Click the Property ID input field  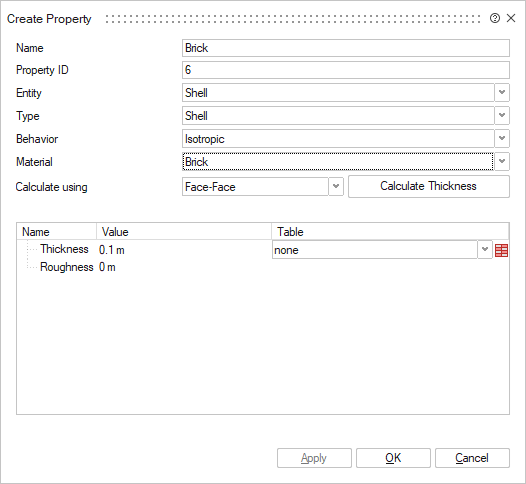[346, 70]
